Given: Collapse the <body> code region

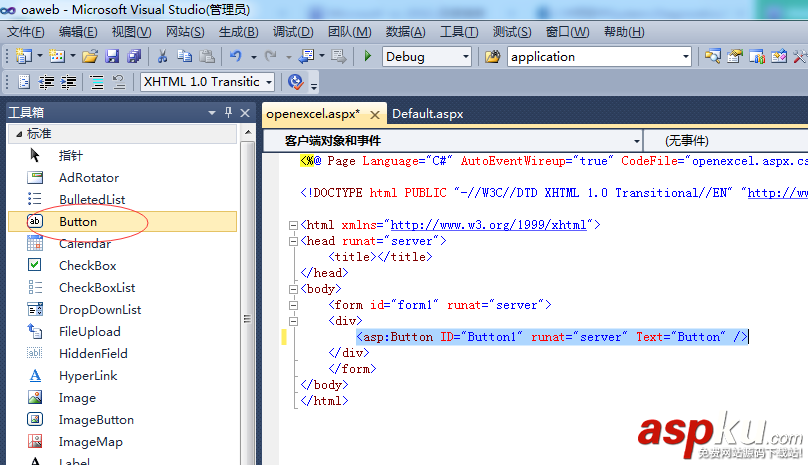Looking at the screenshot, I should pos(293,289).
